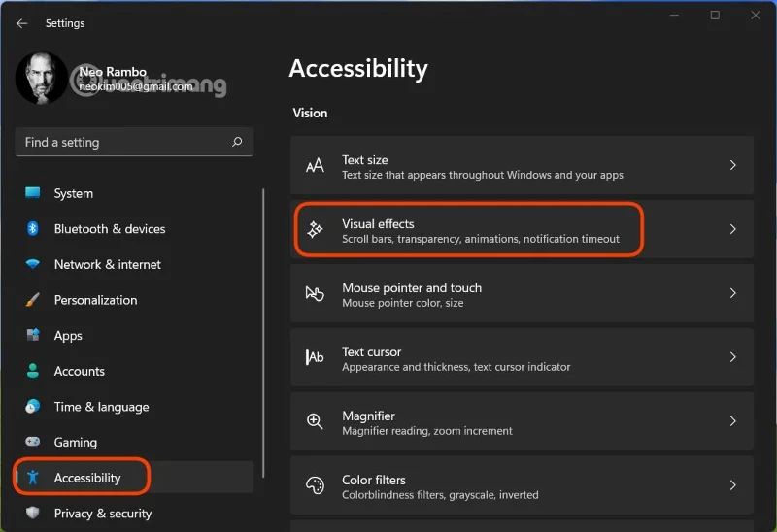Click the Privacy & security shield icon
Screen dimensions: 777x532
(33, 513)
